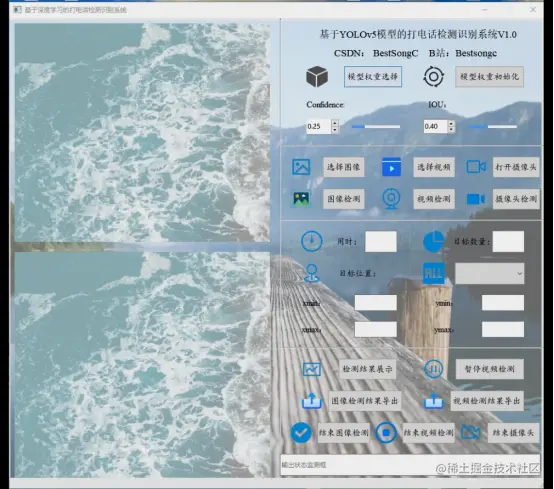Click the Confidence spinbox down arrow
Screen dimensions: 554x489
coord(335,130)
